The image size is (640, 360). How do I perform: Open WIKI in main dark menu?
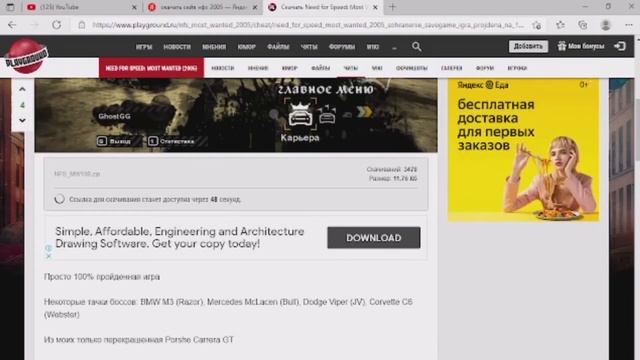(373, 47)
